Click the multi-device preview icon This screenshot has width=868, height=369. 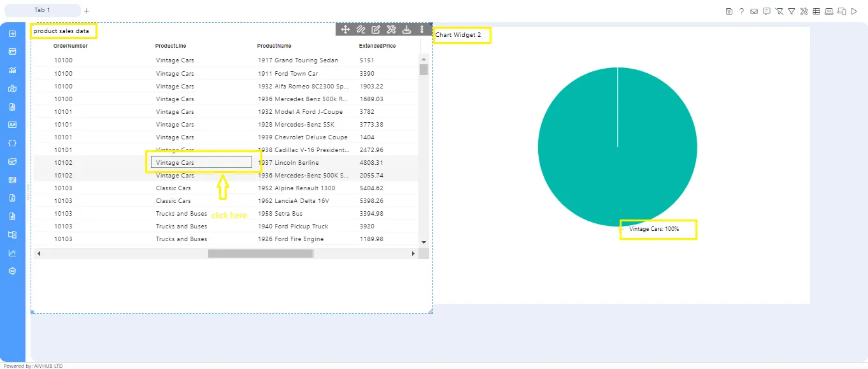pos(842,11)
